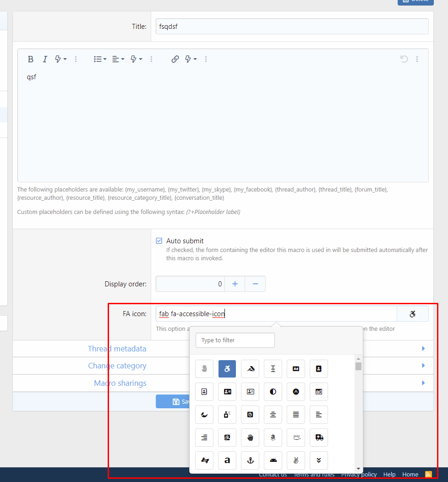The height and width of the screenshot is (482, 448).
Task: Pick the Android robot icon
Action: pos(273,460)
